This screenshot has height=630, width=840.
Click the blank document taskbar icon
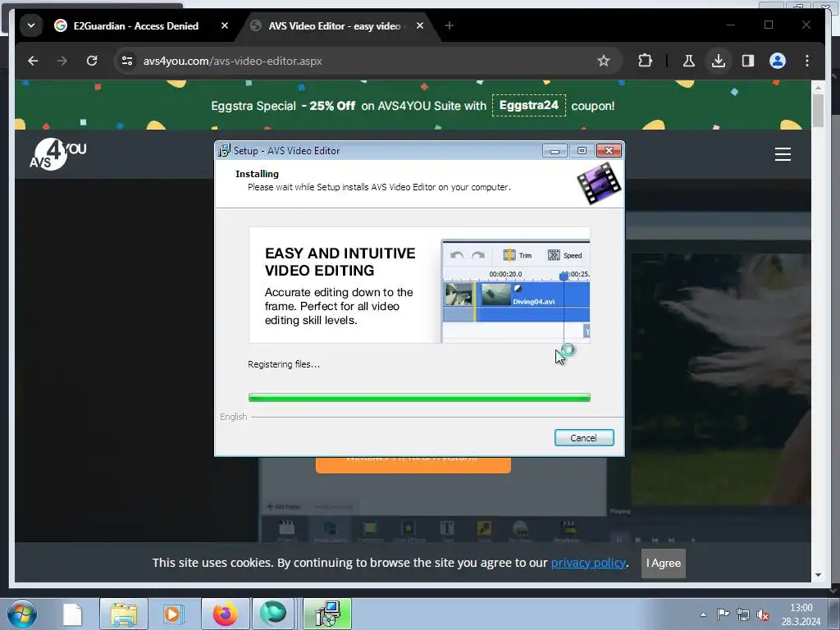pos(72,614)
